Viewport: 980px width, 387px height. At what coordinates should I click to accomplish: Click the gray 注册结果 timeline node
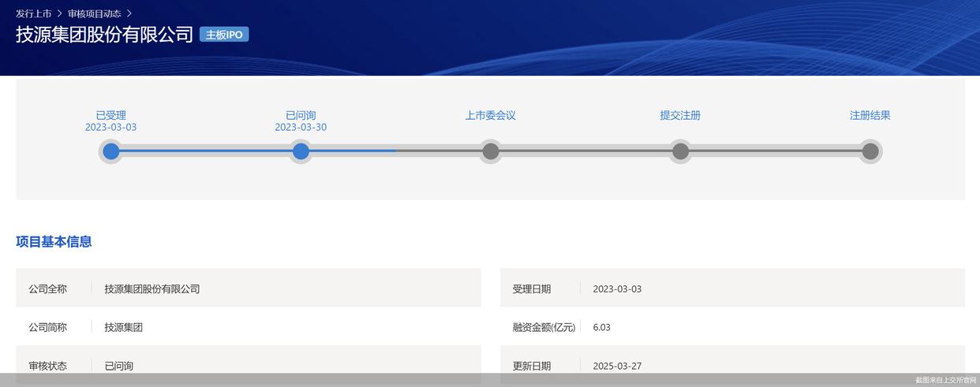[x=870, y=151]
